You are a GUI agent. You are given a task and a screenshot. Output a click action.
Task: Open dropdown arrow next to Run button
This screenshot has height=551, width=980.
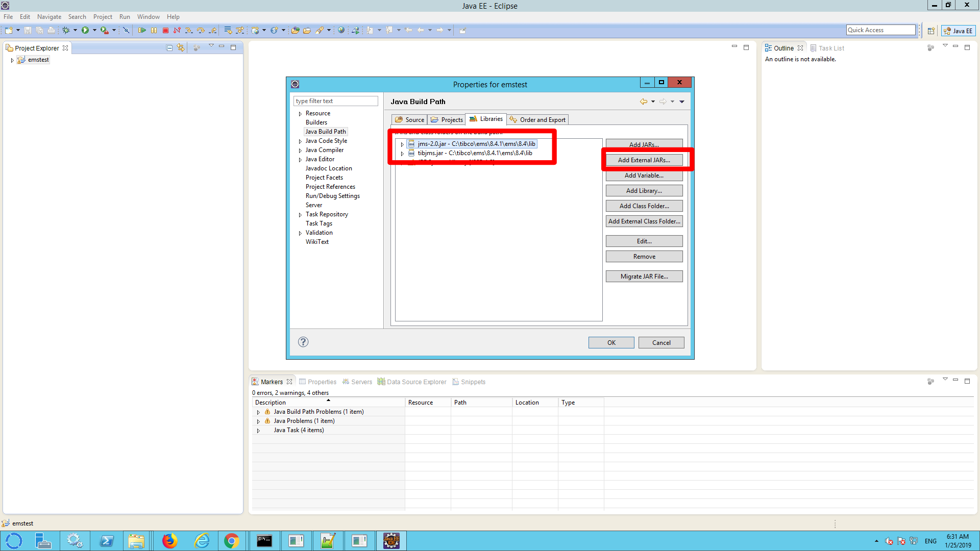coord(94,30)
